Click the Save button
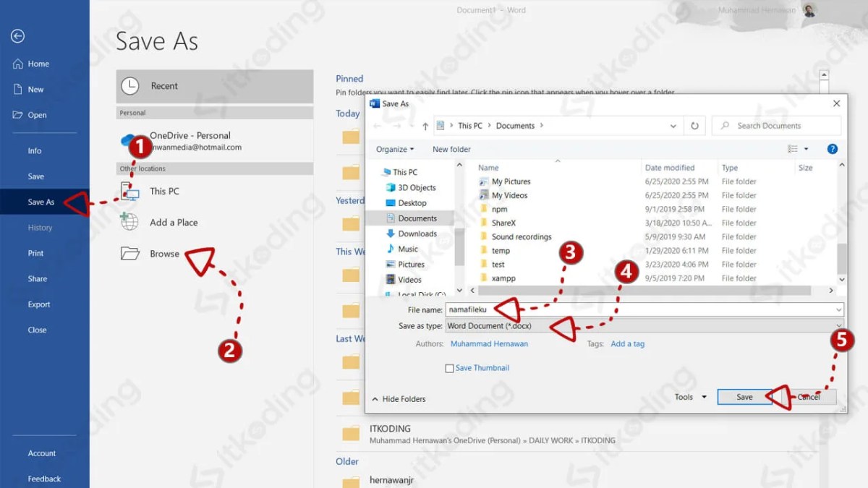Screen dimensions: 868x488 point(744,396)
